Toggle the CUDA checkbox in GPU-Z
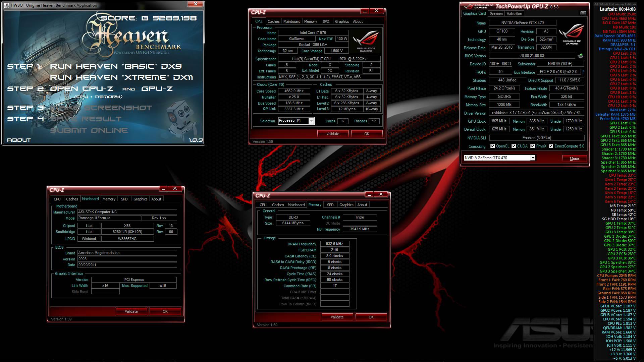644x362 pixels. coord(514,146)
